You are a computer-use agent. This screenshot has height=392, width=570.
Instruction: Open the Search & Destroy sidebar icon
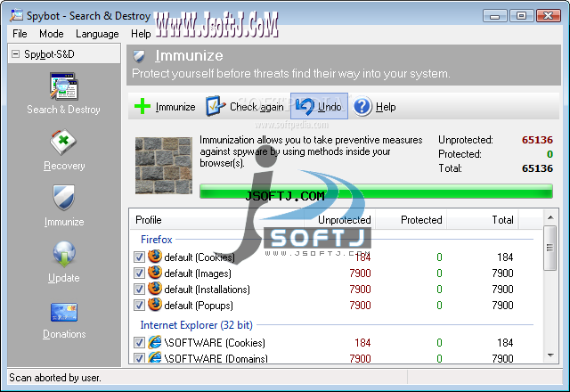click(64, 86)
